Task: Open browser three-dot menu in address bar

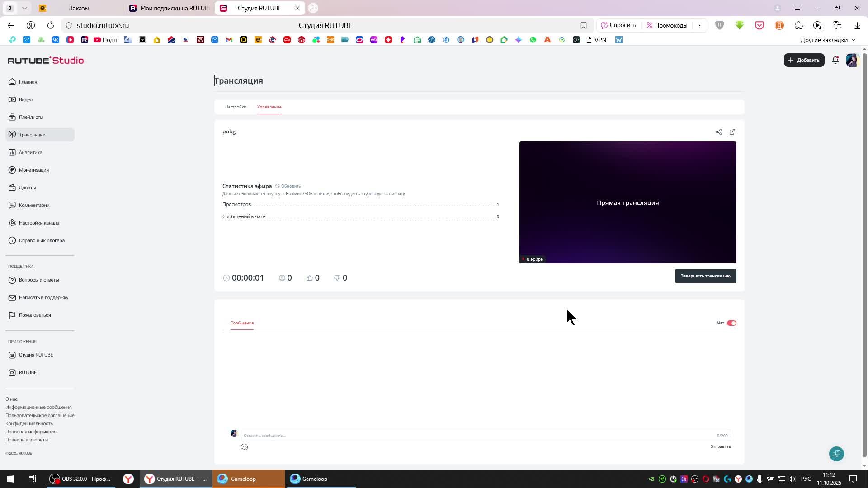Action: 699,25
